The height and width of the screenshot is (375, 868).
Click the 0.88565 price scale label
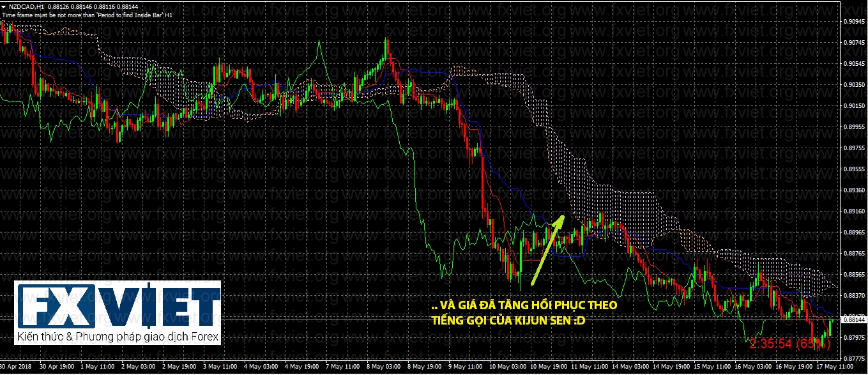[853, 275]
